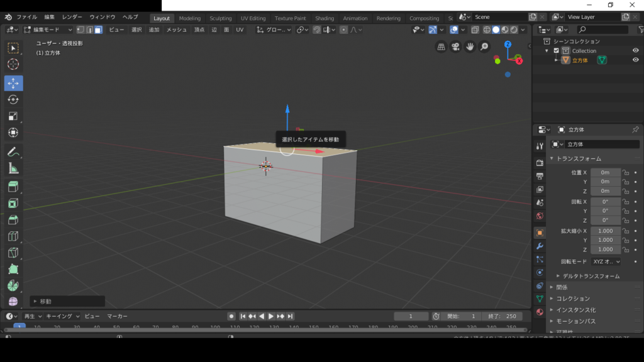Uncheck the Collection checkbox in outliner

[x=556, y=51]
